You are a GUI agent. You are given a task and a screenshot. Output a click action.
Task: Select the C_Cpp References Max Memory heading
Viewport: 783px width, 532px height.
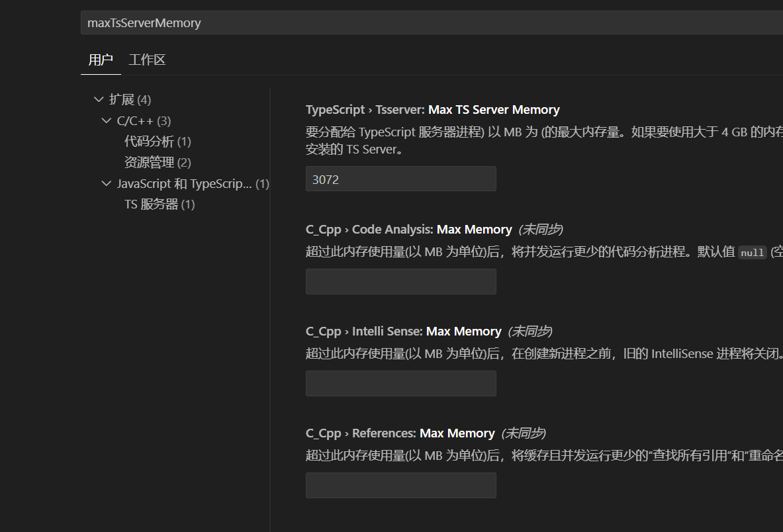click(400, 433)
